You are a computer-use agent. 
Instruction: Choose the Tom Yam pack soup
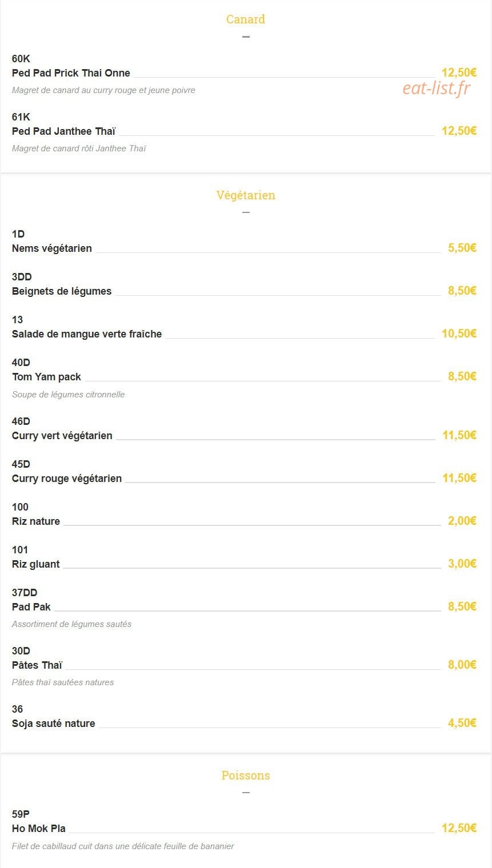click(x=46, y=377)
